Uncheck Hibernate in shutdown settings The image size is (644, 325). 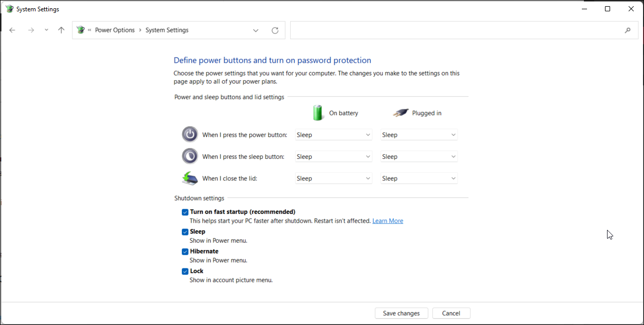(x=185, y=251)
